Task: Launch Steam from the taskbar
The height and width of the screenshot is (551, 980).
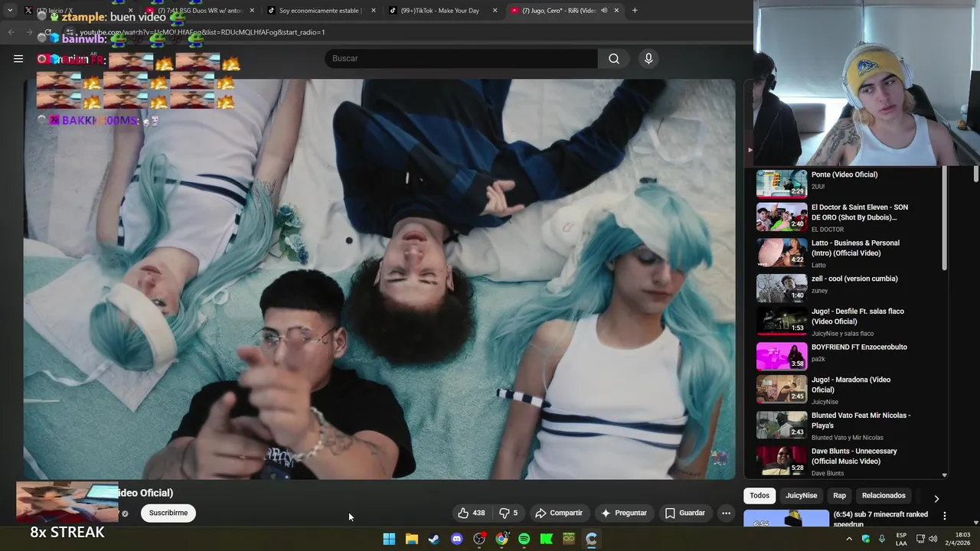Action: 434,539
